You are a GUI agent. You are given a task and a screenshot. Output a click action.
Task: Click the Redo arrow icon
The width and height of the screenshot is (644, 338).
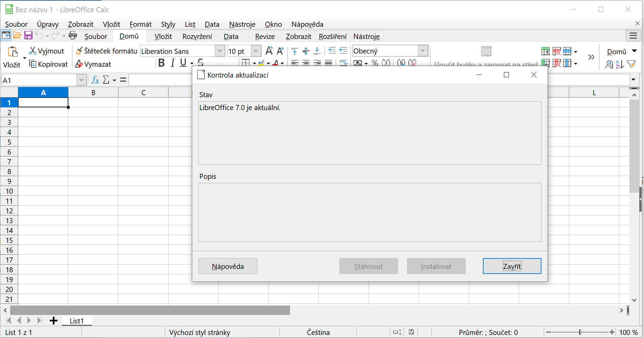click(x=55, y=35)
